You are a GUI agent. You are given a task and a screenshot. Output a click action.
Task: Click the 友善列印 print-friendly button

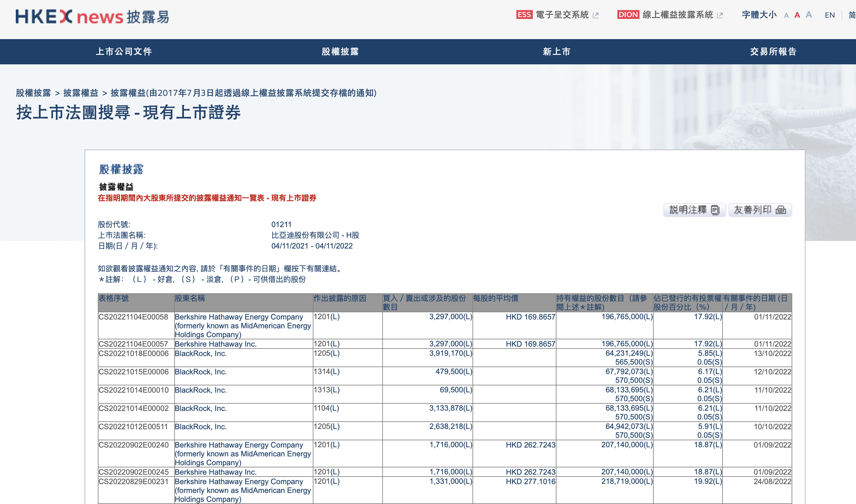click(760, 210)
